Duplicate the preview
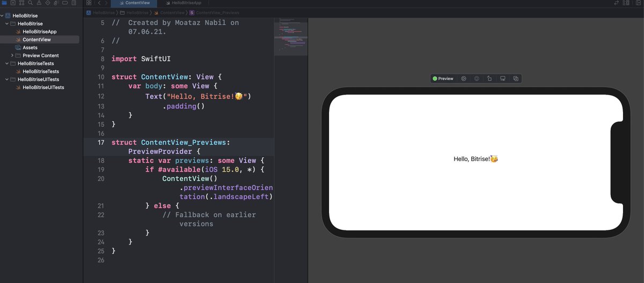 point(516,78)
